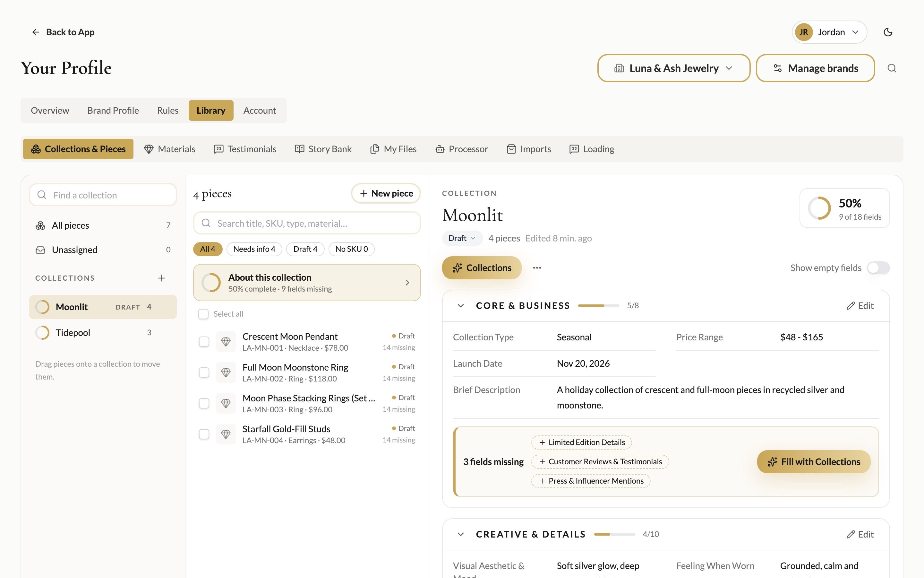Viewport: 924px width, 578px height.
Task: Click diamond icon for Starfall Gold-Fill Studs
Action: tap(226, 434)
